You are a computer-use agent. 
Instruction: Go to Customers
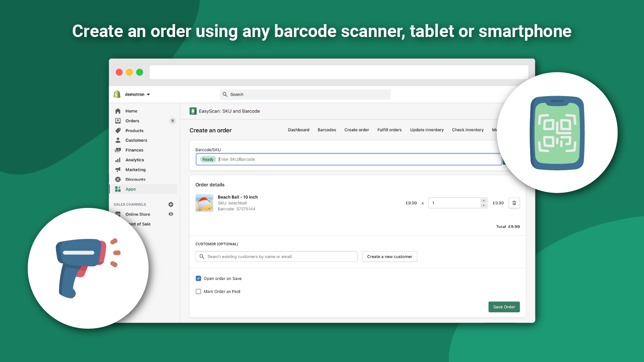tap(136, 140)
